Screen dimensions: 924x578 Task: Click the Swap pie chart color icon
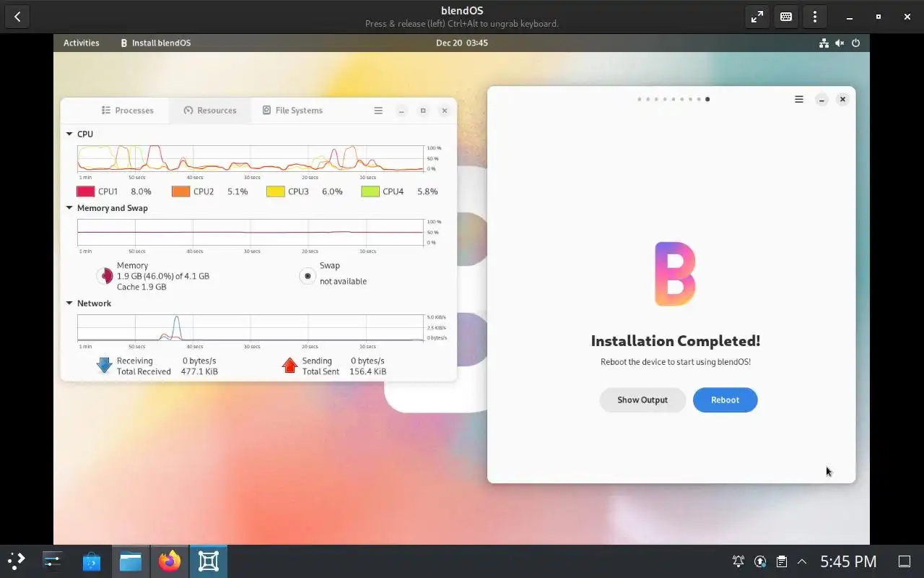point(308,276)
